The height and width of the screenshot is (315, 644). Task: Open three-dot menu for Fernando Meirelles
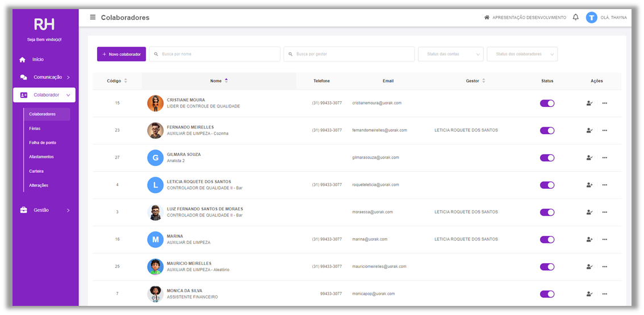[x=605, y=130]
